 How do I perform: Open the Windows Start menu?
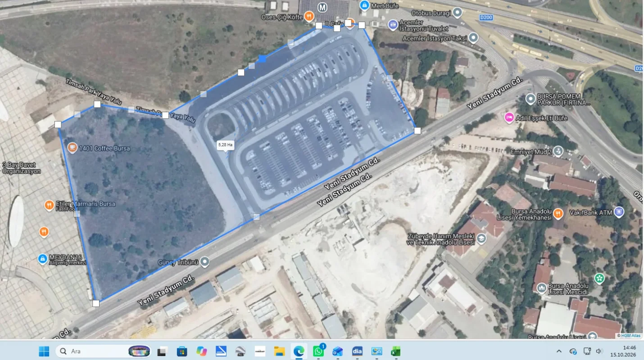pyautogui.click(x=44, y=351)
